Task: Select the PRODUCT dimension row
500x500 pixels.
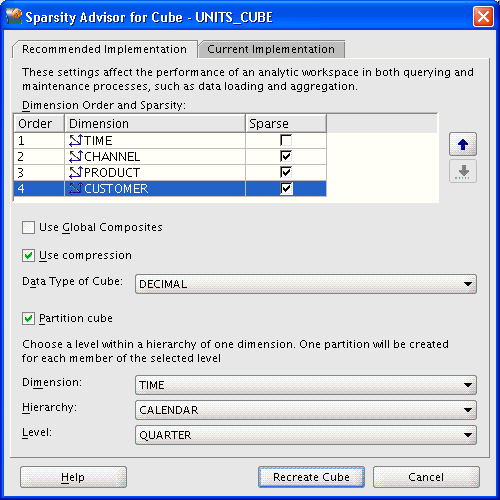Action: (170, 172)
